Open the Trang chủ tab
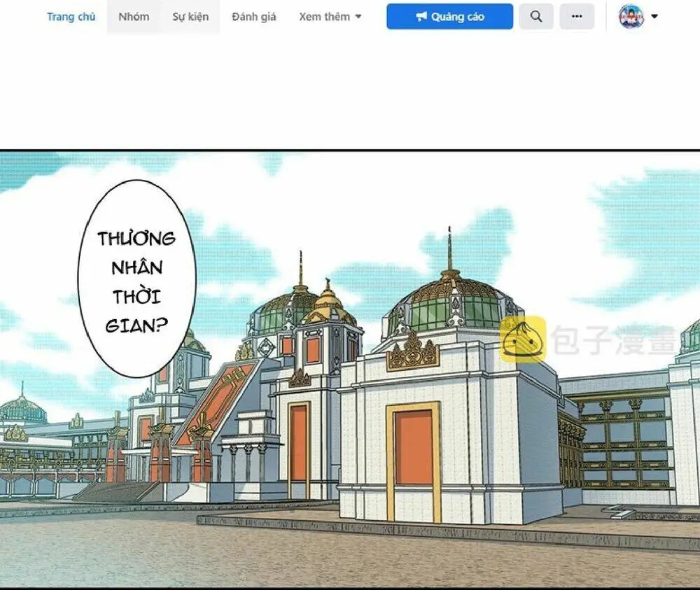 (71, 17)
